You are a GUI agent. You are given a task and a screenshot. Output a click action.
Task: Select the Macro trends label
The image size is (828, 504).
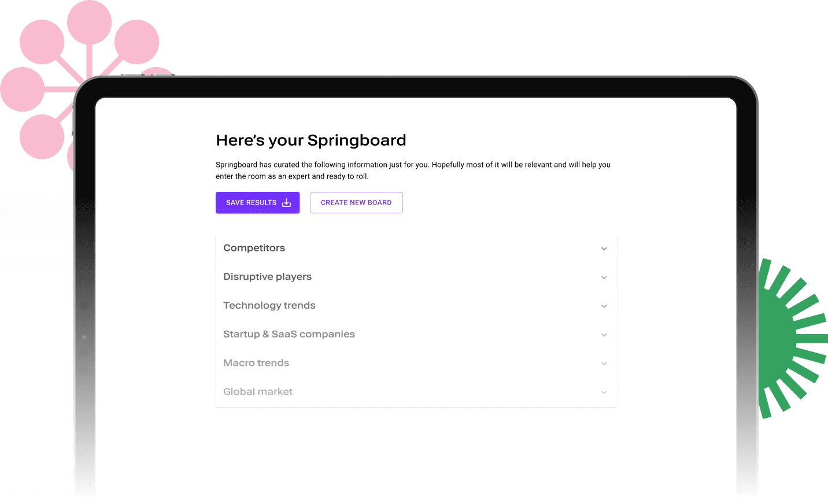pyautogui.click(x=256, y=363)
